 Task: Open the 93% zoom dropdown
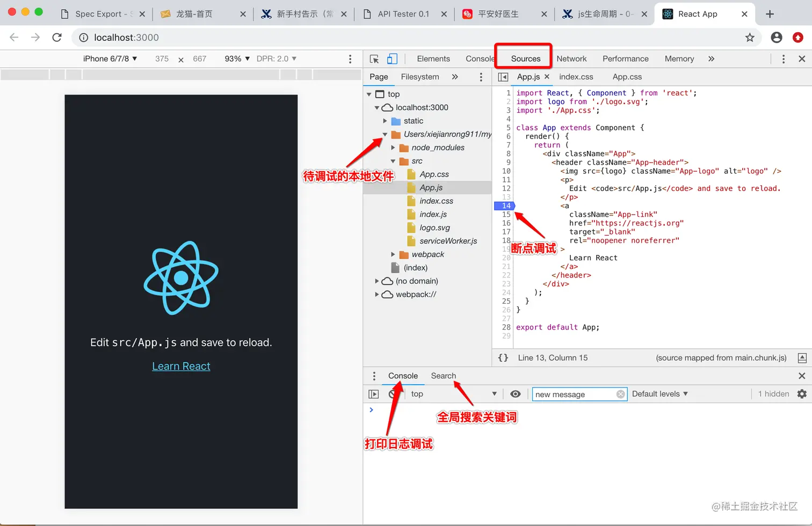click(237, 59)
